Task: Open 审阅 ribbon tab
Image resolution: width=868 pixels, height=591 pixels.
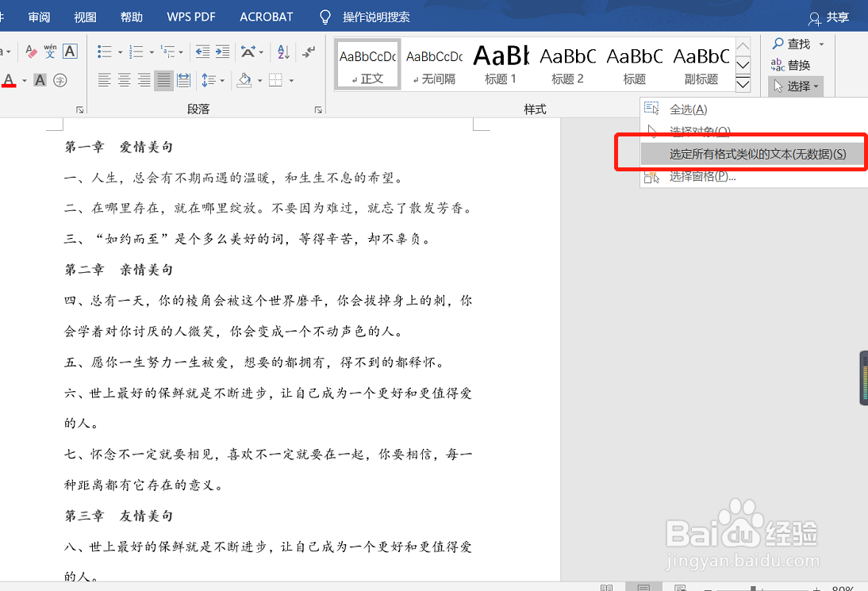Action: click(39, 17)
